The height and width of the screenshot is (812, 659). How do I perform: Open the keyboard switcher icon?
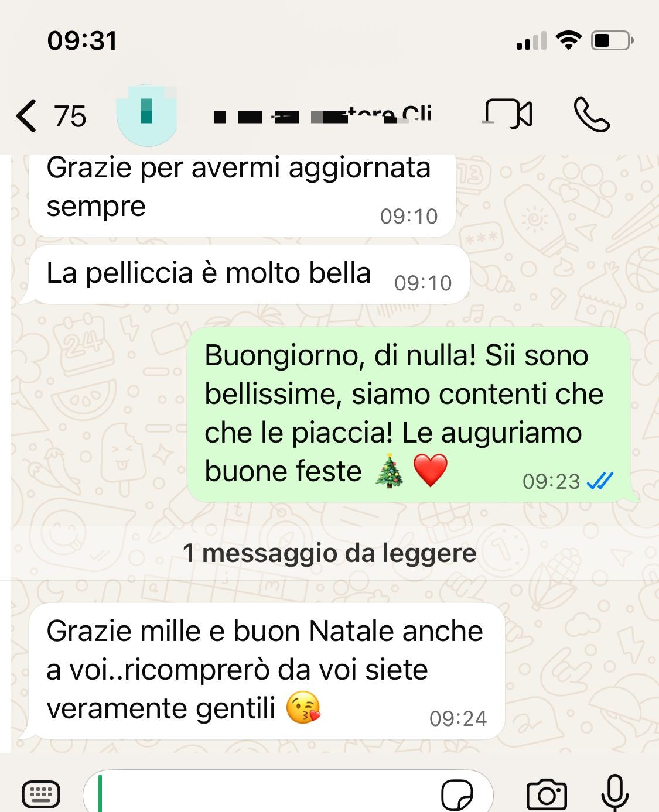tap(41, 794)
